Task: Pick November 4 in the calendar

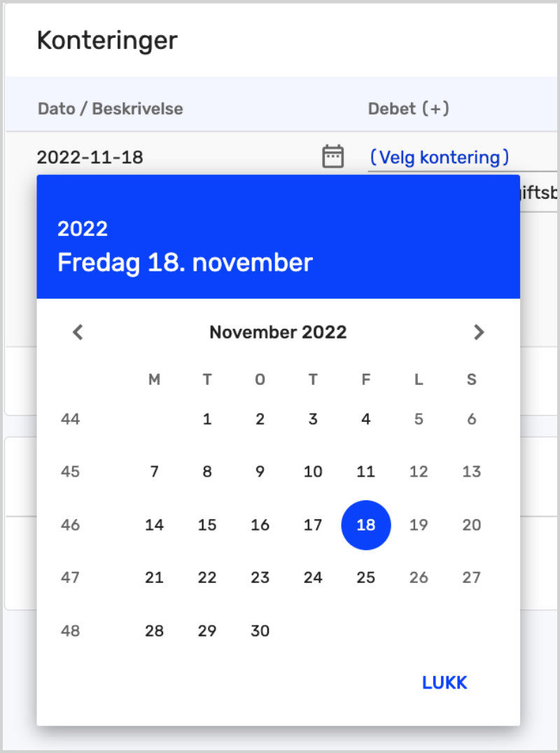Action: (365, 419)
